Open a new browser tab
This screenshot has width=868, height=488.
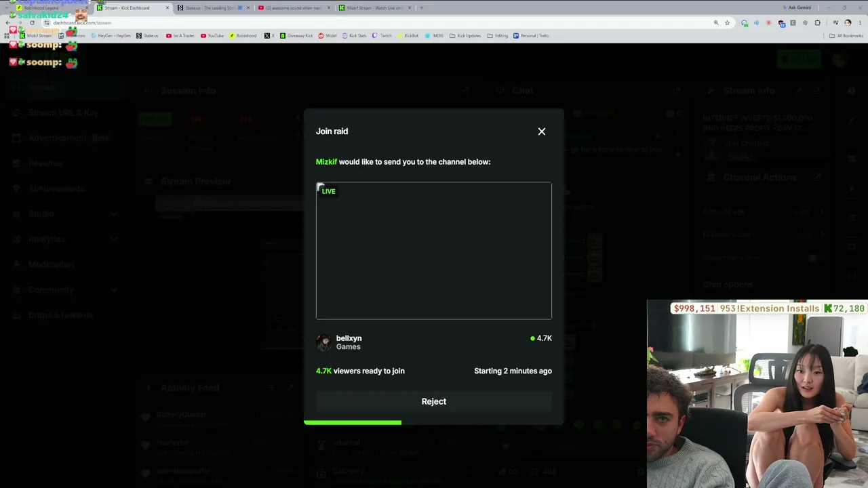coord(421,8)
